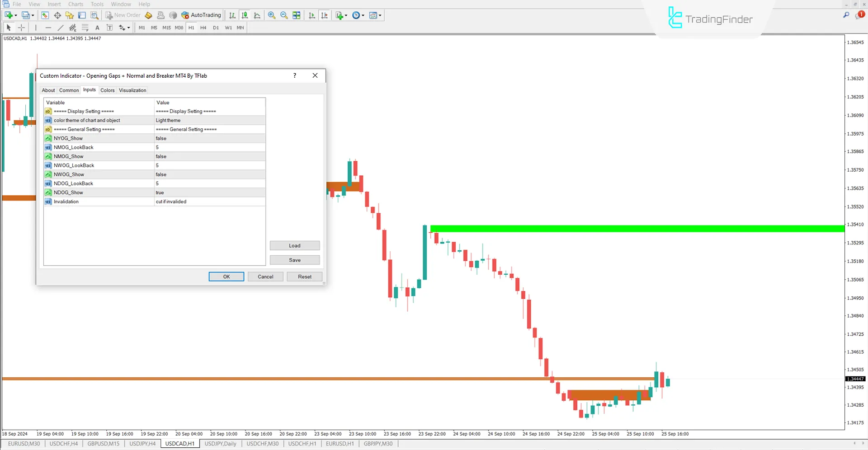Screen dimensions: 868x450
Task: Open the File menu
Action: coord(17,4)
